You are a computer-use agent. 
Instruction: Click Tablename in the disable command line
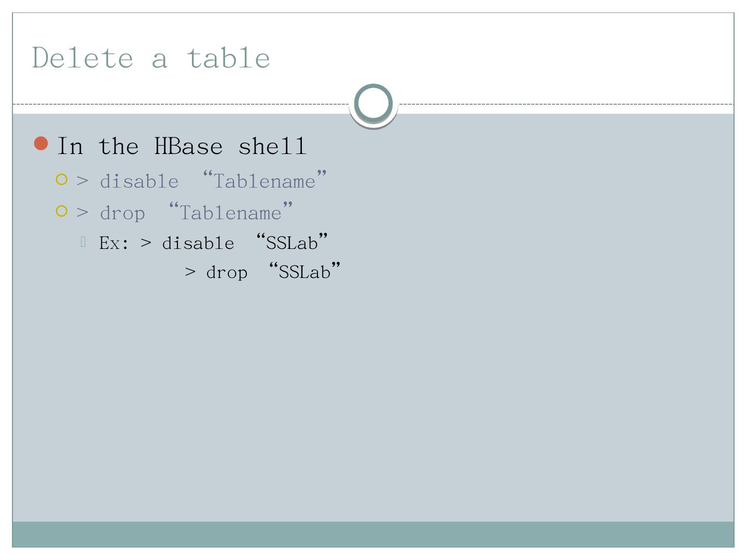tap(264, 181)
